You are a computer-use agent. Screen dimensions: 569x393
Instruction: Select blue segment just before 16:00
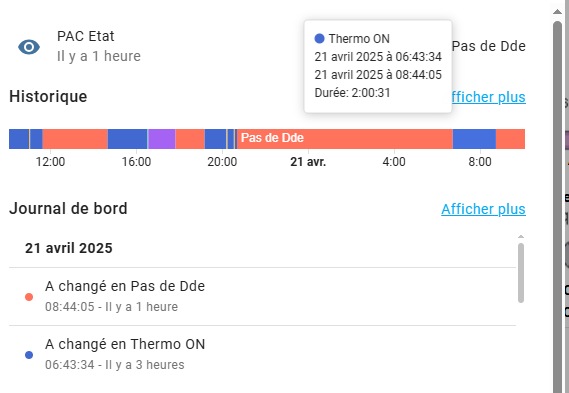(127, 139)
